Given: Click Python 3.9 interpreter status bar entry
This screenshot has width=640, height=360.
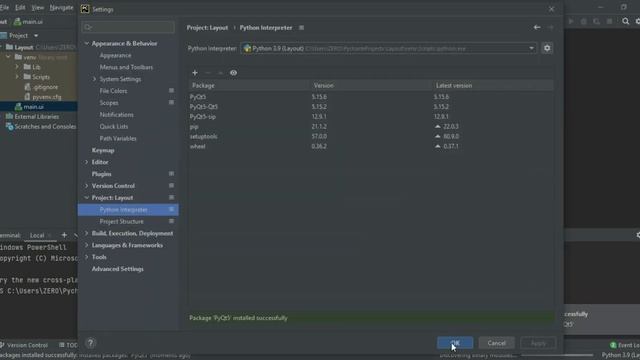Looking at the screenshot, I should pyautogui.click(x=620, y=356).
